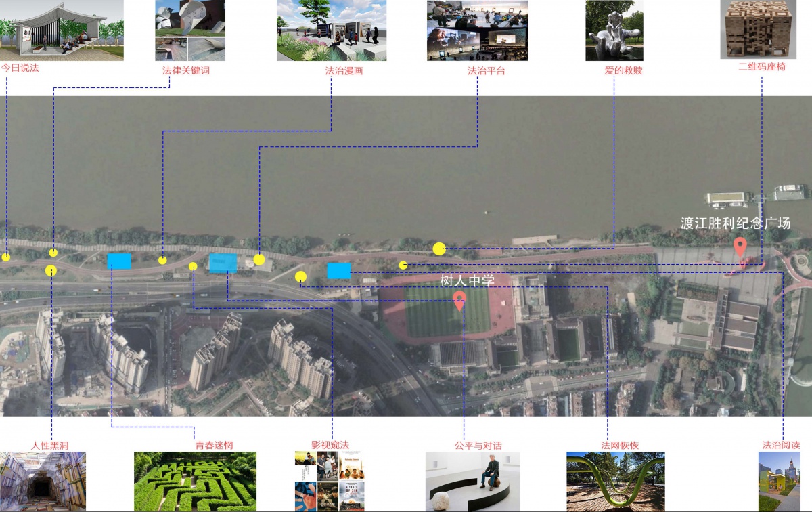Open the 今日说法 pavilion thumbnail

tap(62, 30)
